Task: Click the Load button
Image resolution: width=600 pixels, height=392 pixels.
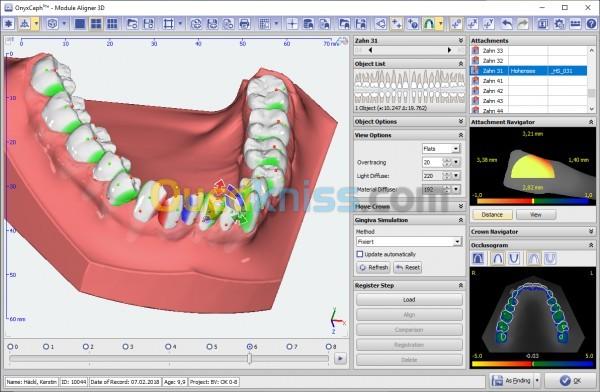Action: [x=409, y=300]
